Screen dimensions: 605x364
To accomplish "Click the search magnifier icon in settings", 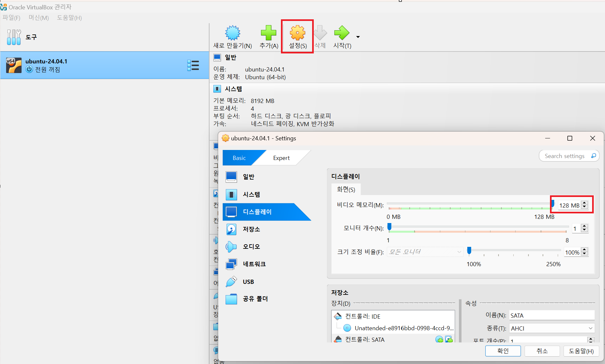I will coord(593,156).
